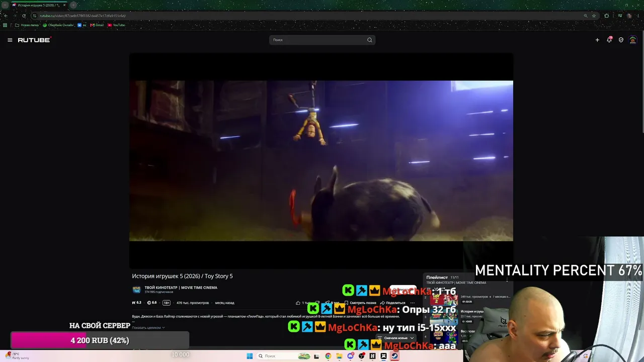Click the plus upload icon in Rutube header

click(x=597, y=40)
